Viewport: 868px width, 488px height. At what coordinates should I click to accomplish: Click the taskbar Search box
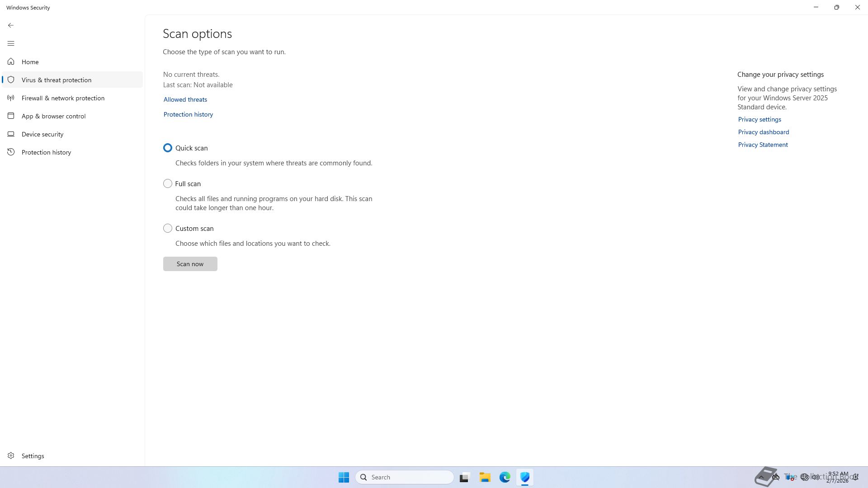[405, 477]
